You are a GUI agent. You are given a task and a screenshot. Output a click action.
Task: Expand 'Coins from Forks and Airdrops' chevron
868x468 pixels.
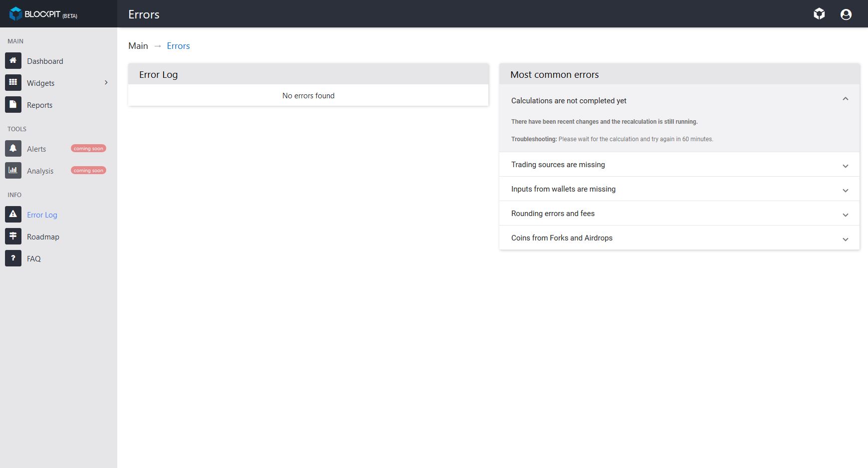point(846,239)
